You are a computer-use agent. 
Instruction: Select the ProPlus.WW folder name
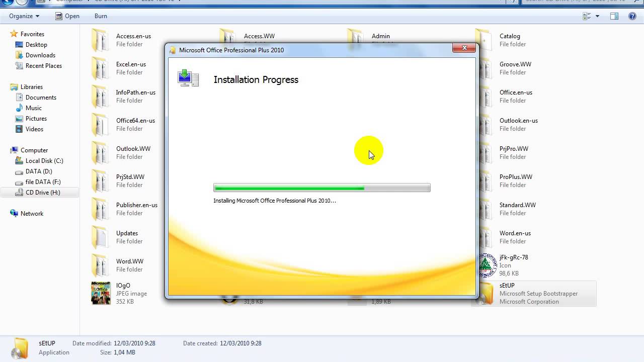click(x=516, y=177)
